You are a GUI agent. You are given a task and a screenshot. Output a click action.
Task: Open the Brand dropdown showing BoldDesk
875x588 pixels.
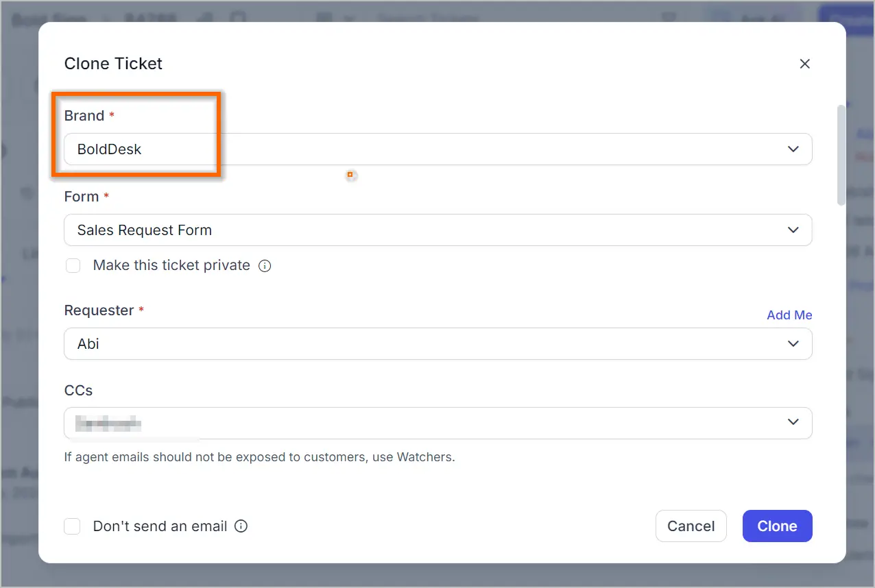click(438, 149)
